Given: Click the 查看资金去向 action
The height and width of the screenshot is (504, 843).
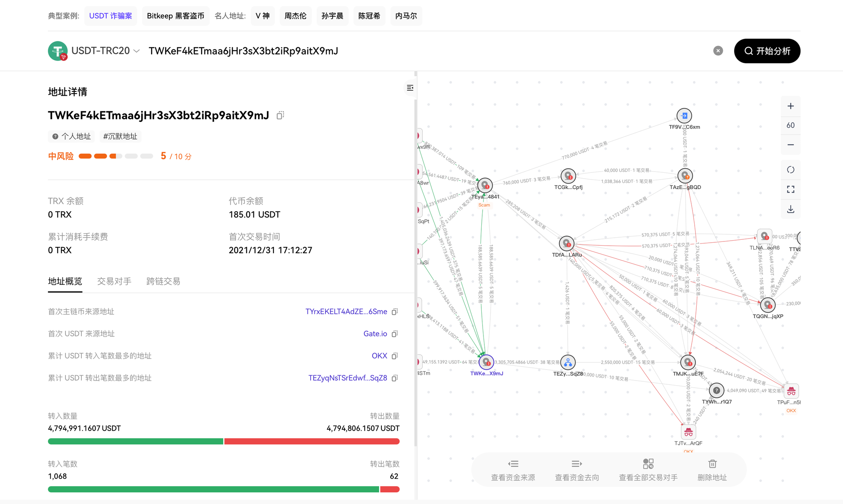Looking at the screenshot, I should 577,470.
